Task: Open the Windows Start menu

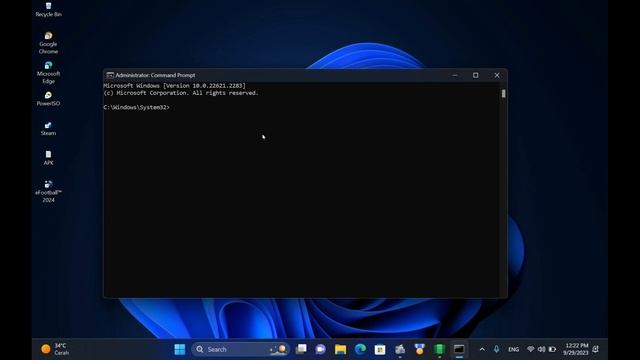Action: tap(180, 349)
